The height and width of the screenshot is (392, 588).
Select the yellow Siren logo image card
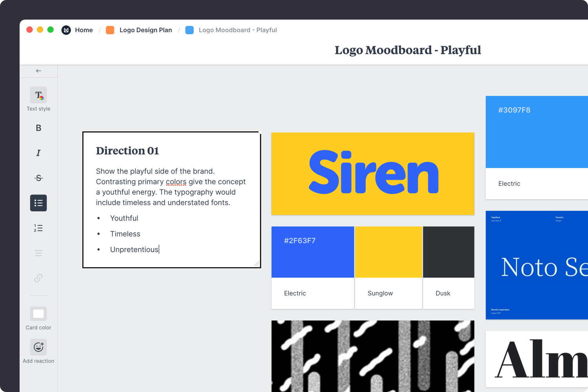pyautogui.click(x=372, y=173)
